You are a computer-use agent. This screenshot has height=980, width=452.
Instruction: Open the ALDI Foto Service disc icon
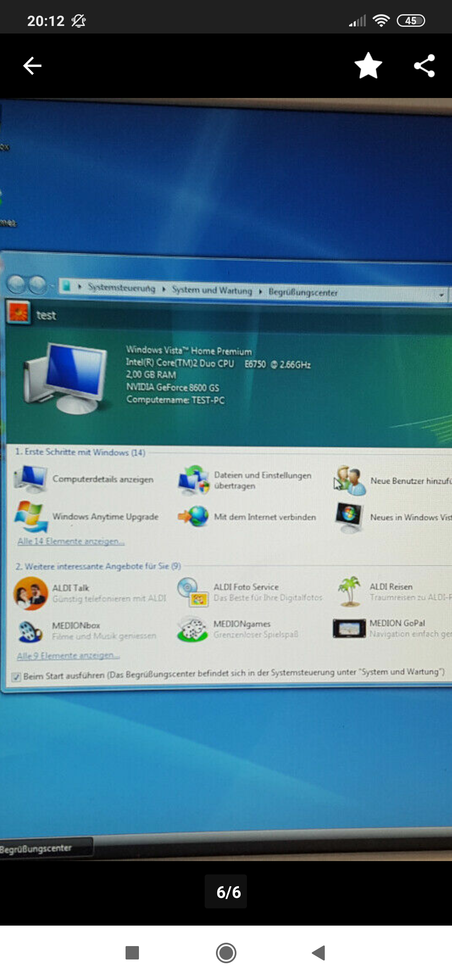click(193, 592)
